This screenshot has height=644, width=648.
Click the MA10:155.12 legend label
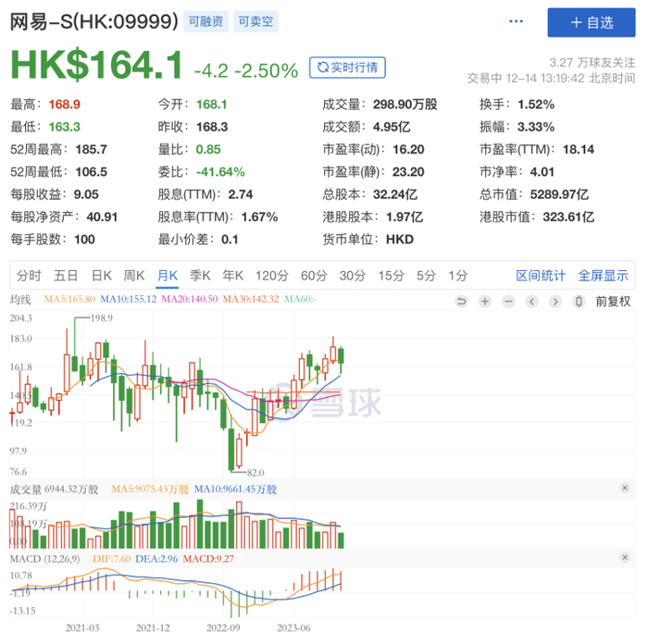tap(129, 299)
